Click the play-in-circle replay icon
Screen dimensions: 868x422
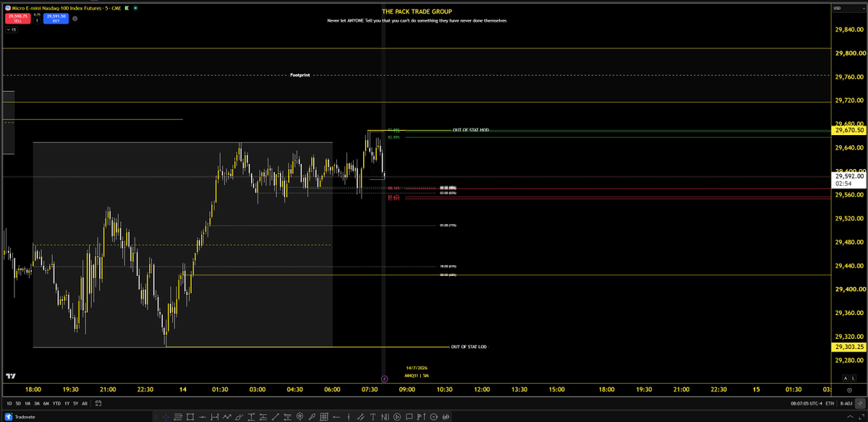397,417
